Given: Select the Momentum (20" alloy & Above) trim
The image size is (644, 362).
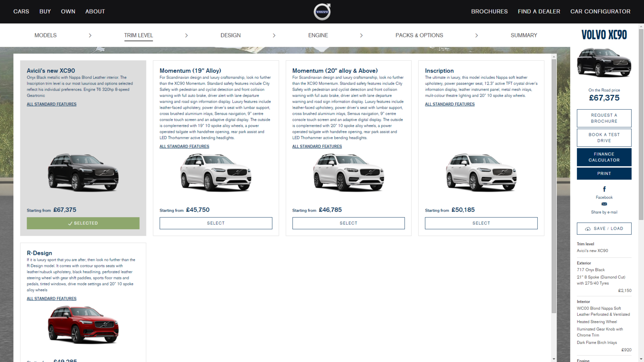Looking at the screenshot, I should 348,223.
